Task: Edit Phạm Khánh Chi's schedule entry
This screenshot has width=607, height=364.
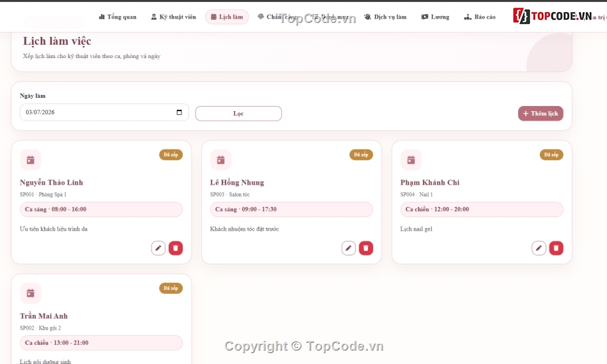Action: click(x=539, y=248)
